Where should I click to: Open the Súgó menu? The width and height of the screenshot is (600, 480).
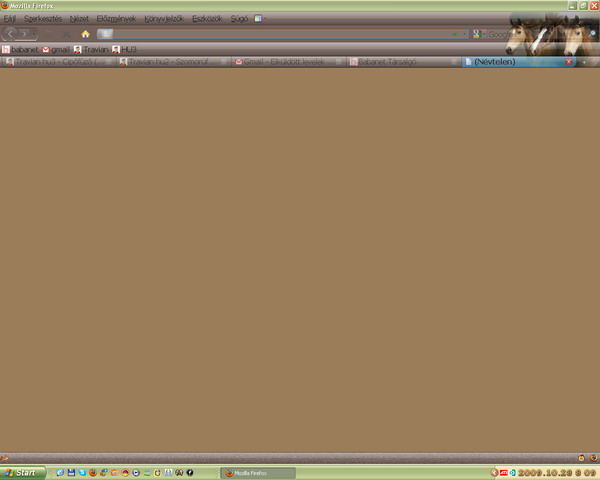point(240,19)
